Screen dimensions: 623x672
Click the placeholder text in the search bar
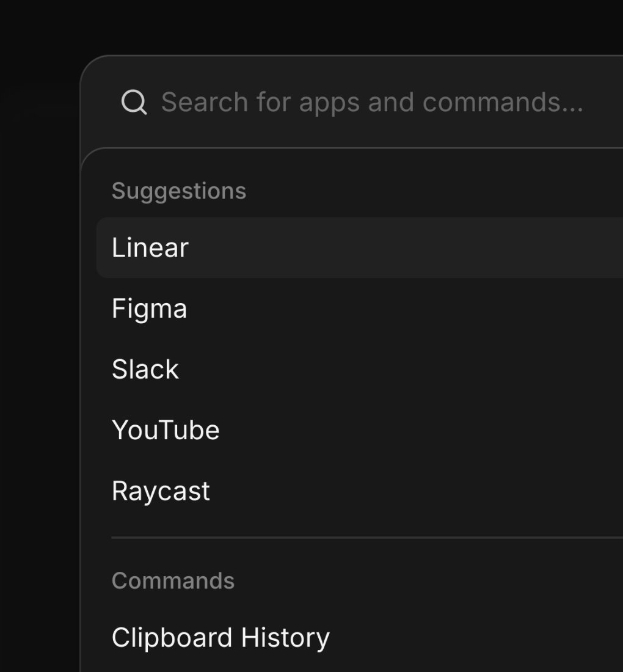372,103
